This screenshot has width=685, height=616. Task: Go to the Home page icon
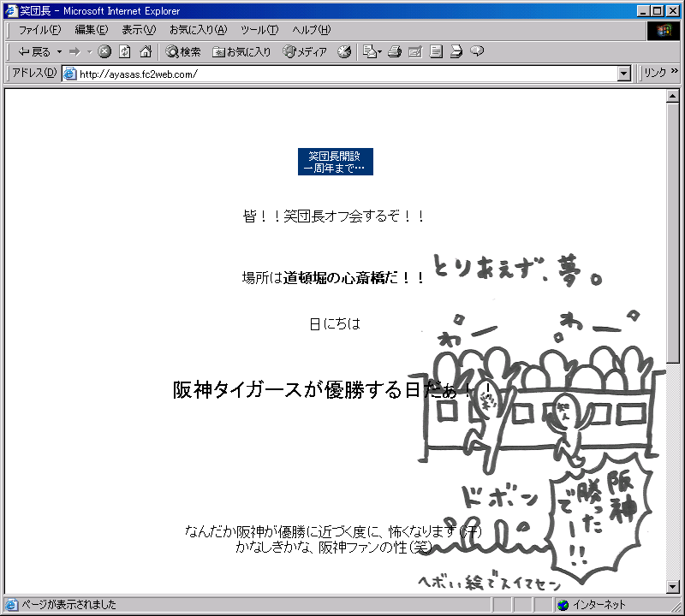point(146,52)
